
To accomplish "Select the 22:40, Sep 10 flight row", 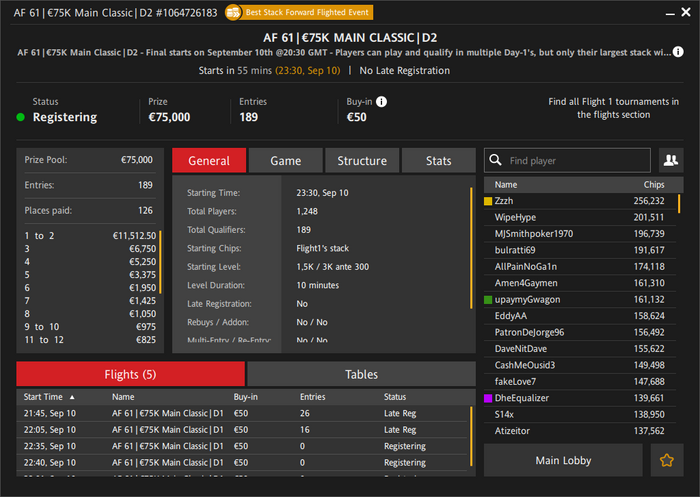I will coord(242,463).
